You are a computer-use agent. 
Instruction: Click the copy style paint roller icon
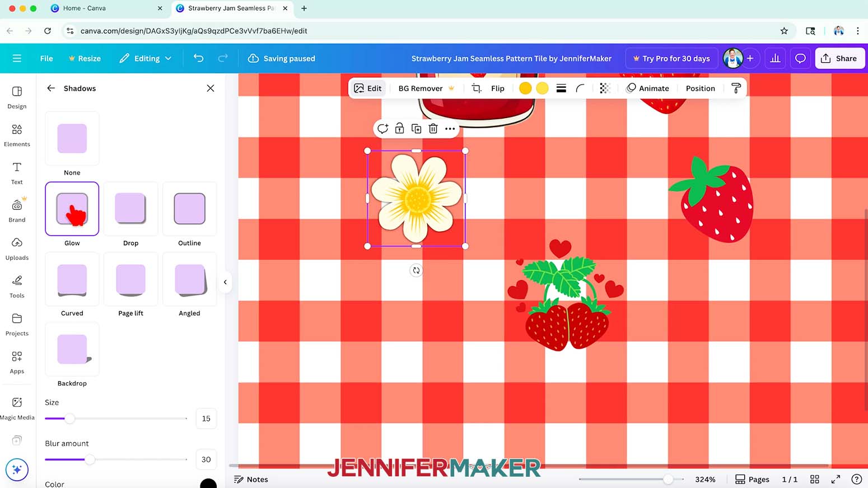pos(736,88)
